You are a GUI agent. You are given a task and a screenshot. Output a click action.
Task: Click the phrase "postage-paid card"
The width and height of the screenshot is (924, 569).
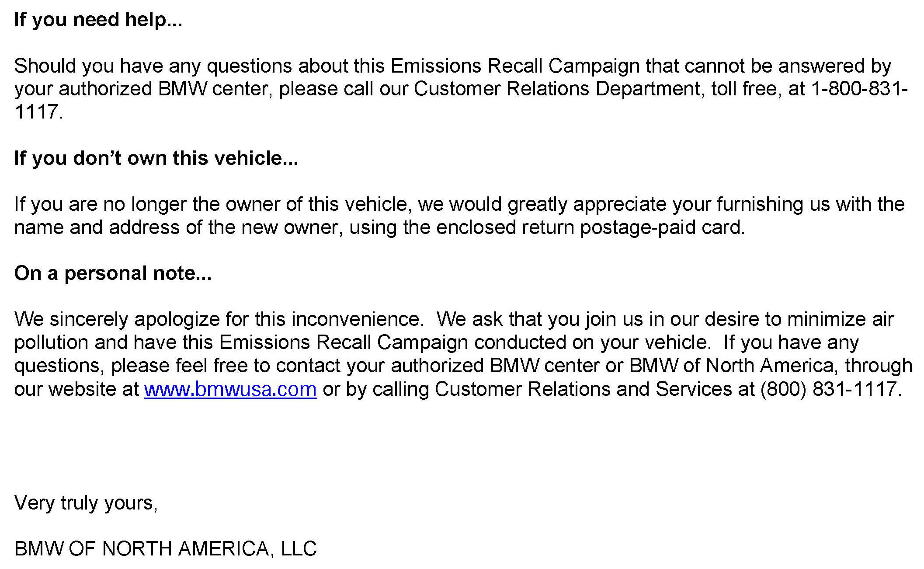pos(661,227)
